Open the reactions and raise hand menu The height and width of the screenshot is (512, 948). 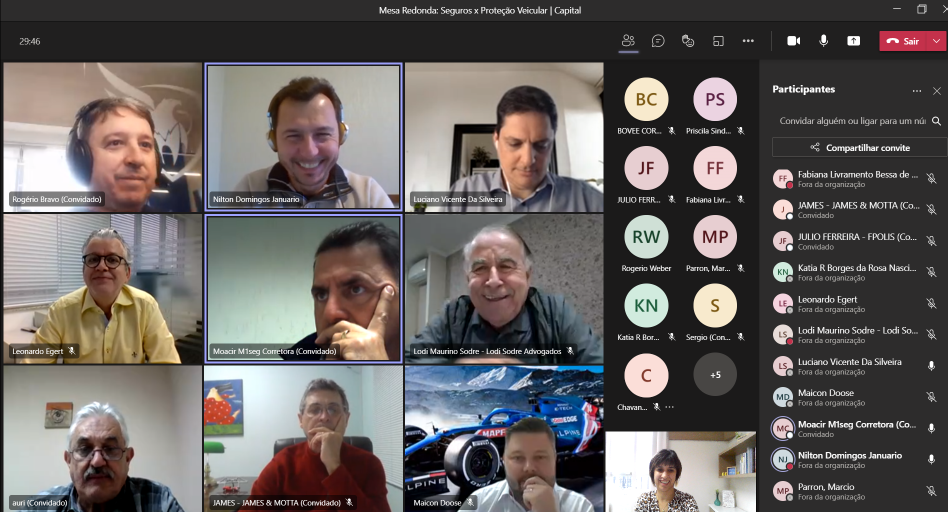click(x=688, y=41)
